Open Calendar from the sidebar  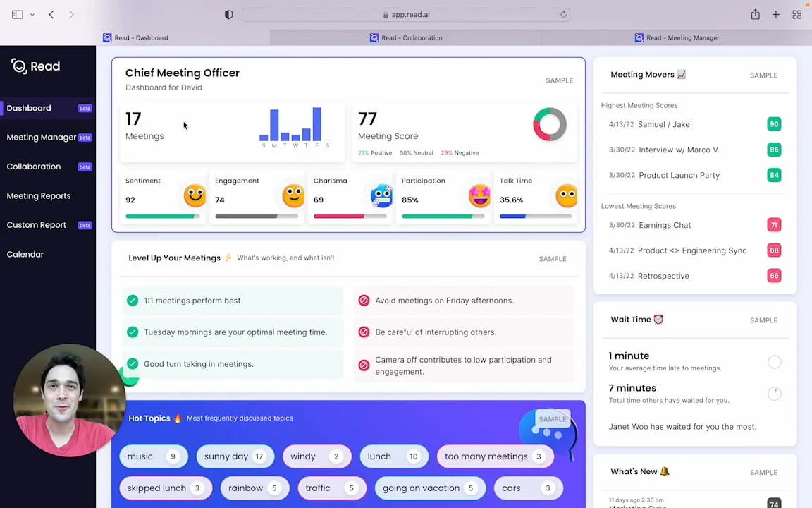(25, 254)
